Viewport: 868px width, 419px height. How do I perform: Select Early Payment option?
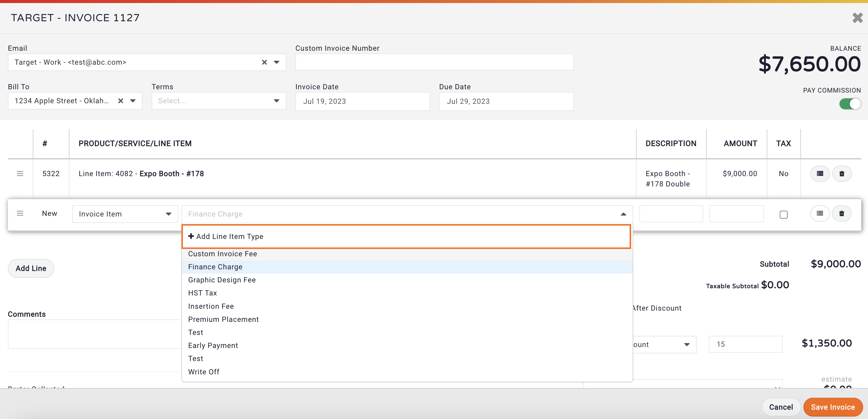407,346
